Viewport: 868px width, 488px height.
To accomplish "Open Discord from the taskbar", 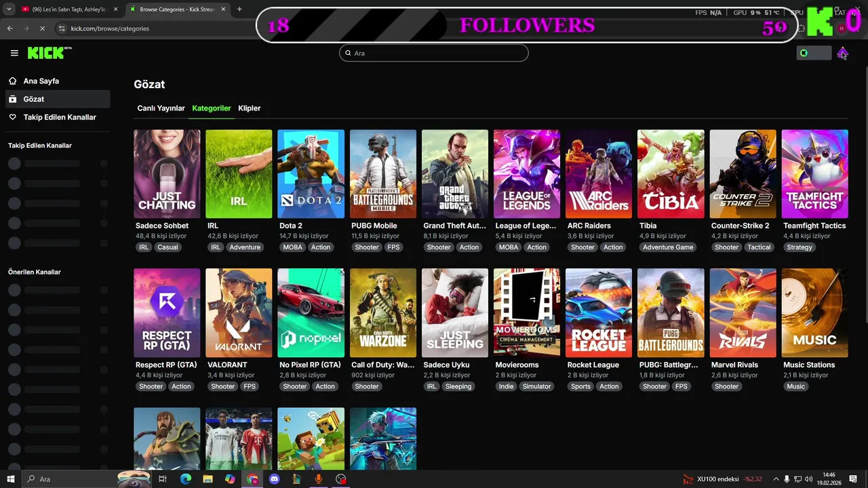I will (274, 479).
